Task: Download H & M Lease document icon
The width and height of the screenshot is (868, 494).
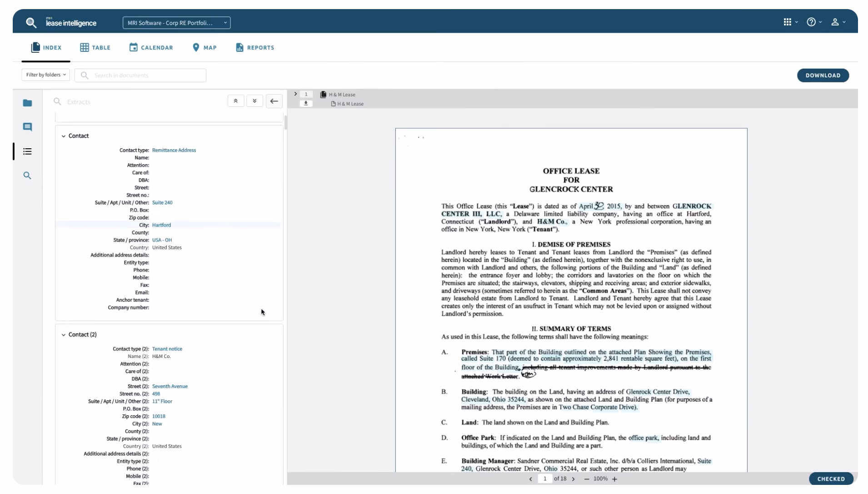Action: pyautogui.click(x=306, y=104)
